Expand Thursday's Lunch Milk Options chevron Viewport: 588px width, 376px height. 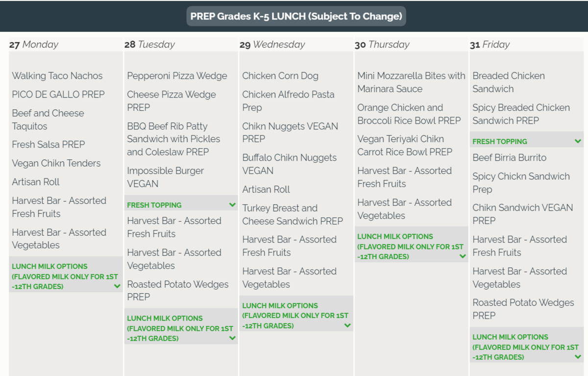click(463, 256)
